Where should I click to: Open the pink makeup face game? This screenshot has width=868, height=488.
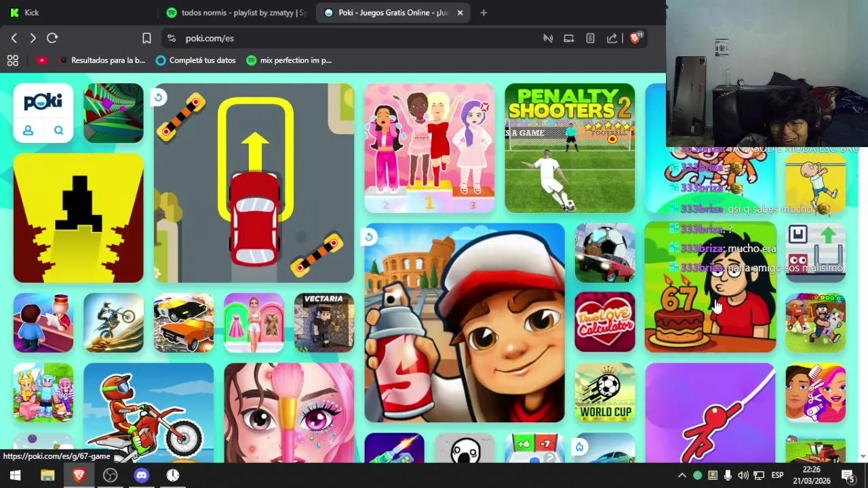tap(289, 413)
